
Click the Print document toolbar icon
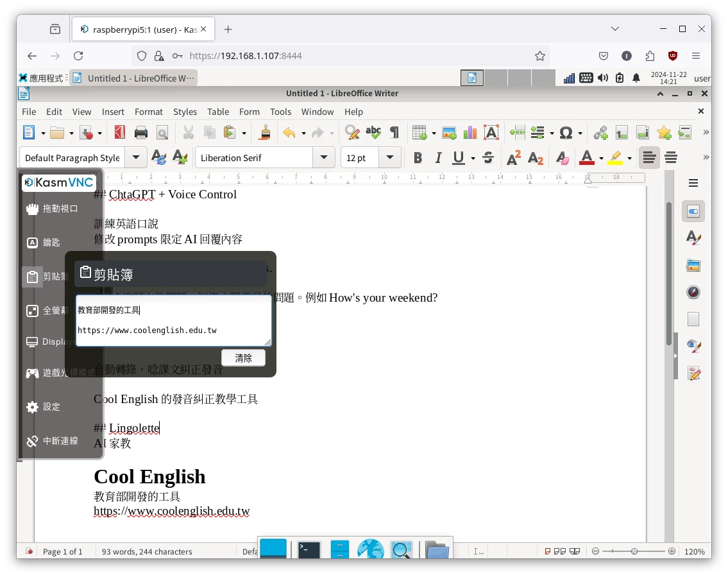tap(141, 133)
